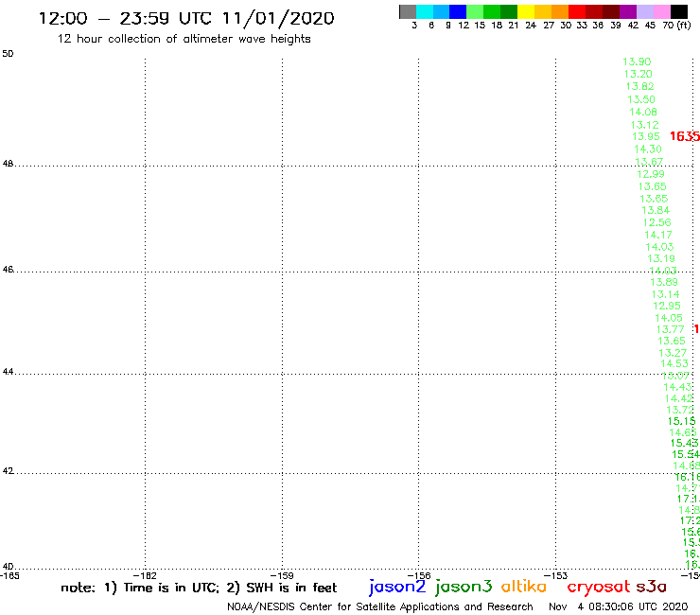The height and width of the screenshot is (615, 700).
Task: Click wave height value 14.43
Action: point(677,387)
